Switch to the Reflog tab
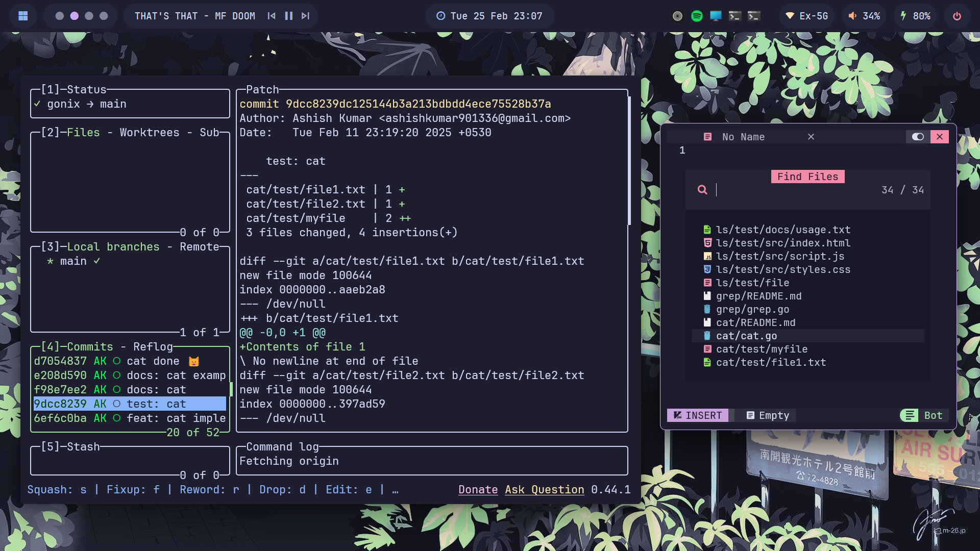The image size is (980, 551). pos(153,347)
